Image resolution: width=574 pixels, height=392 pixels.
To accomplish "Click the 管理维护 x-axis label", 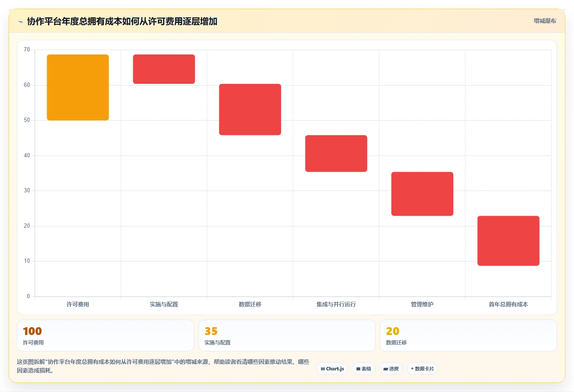I will point(422,304).
